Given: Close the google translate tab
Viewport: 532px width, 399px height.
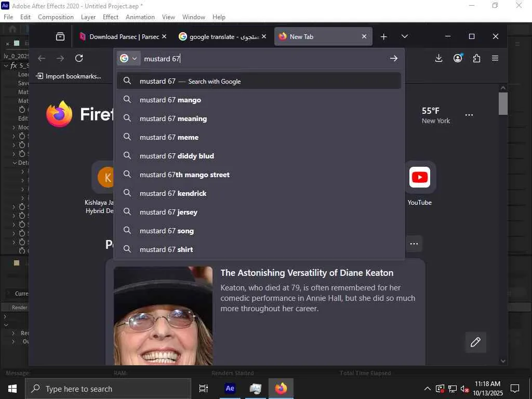Looking at the screenshot, I should (264, 36).
